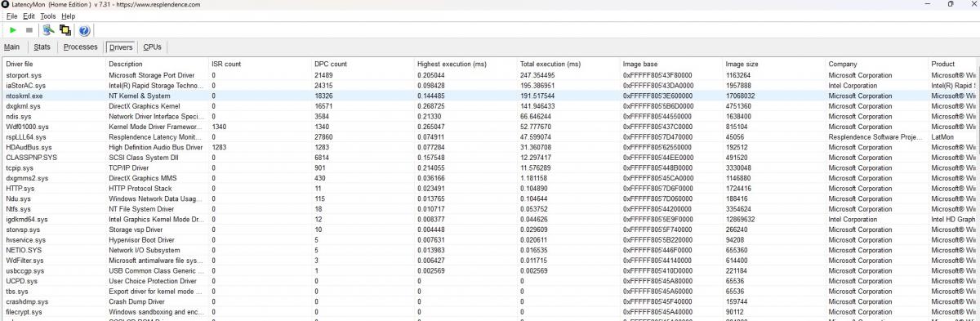980x321 pixels.
Task: Select the tcpip.sys driver row
Action: click(490, 167)
